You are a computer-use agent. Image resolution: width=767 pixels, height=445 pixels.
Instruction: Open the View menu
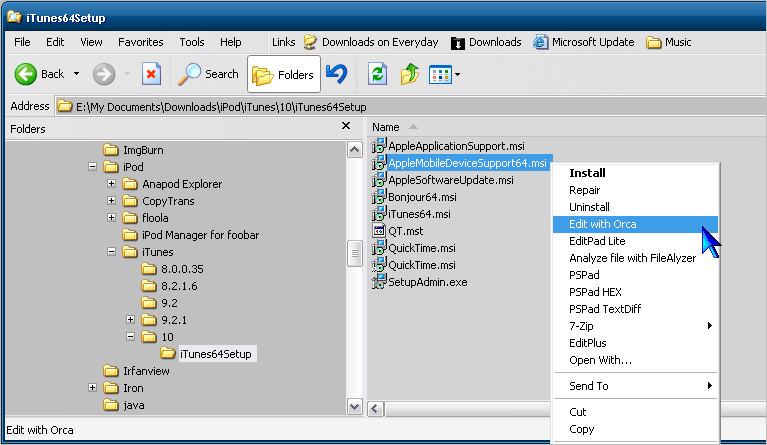[x=91, y=42]
